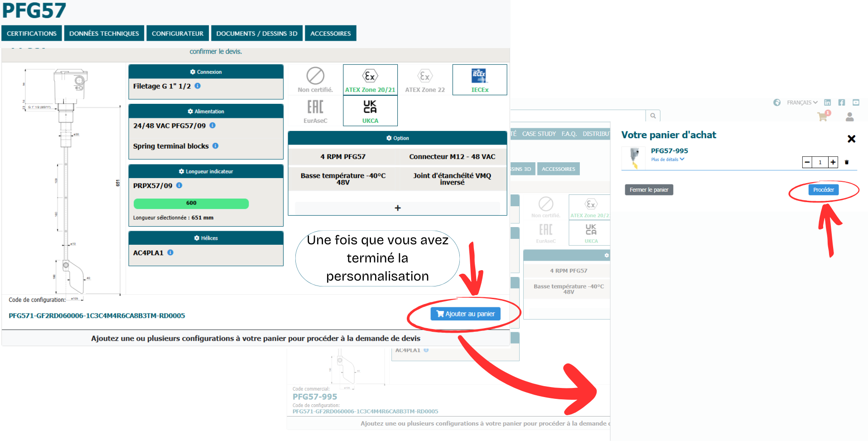Click info icon beside PRPX57/09
868x441 pixels.
click(179, 185)
